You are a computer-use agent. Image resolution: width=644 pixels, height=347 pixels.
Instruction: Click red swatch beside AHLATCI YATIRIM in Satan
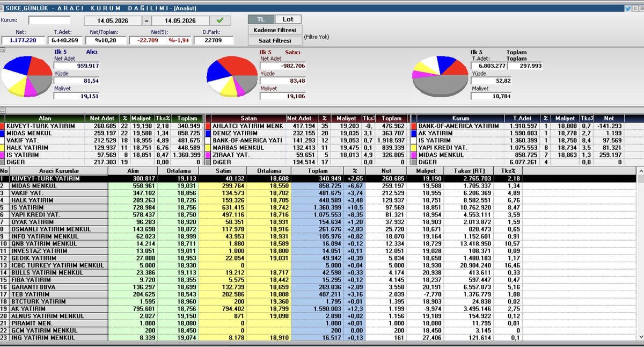(x=208, y=126)
